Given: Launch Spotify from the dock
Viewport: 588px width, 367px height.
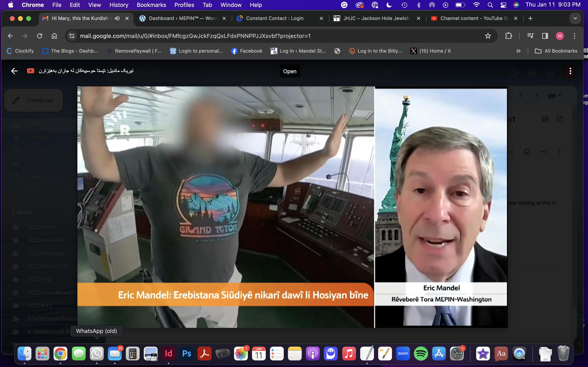Looking at the screenshot, I should [x=421, y=354].
